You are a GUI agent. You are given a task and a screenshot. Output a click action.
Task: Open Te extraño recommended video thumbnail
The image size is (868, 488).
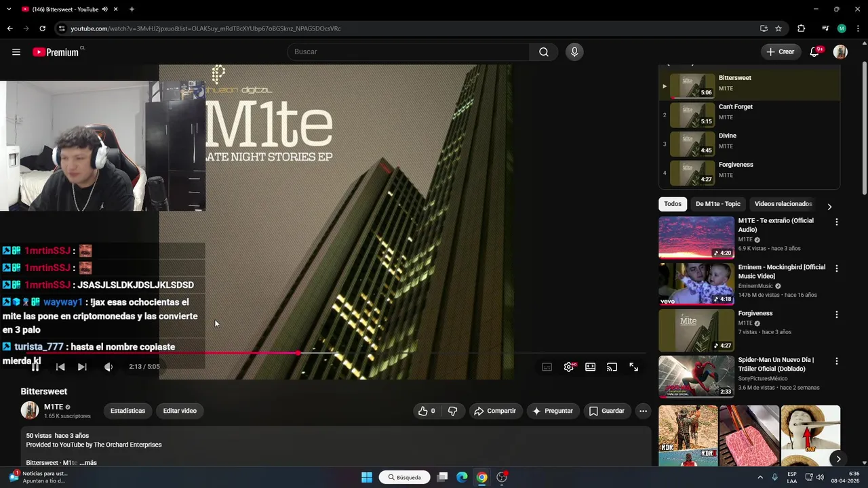point(696,238)
